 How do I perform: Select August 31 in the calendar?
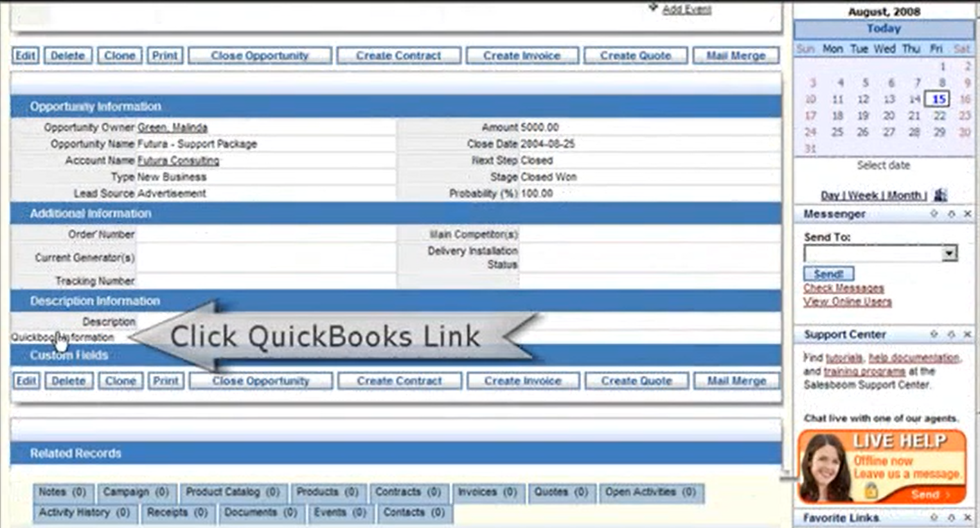tap(810, 149)
